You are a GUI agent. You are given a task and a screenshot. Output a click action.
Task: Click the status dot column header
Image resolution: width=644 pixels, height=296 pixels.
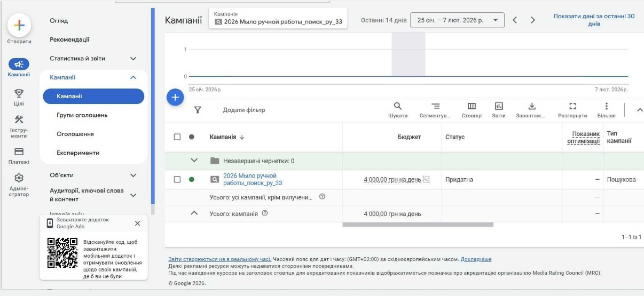tap(192, 137)
